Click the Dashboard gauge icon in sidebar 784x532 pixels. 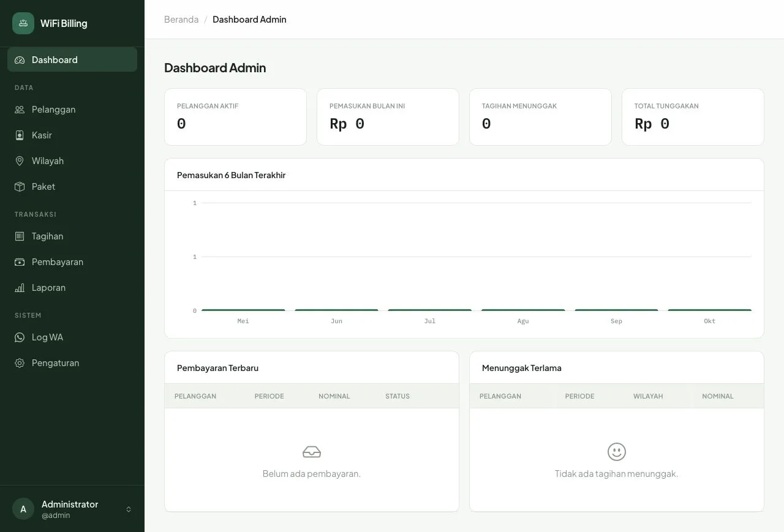click(x=20, y=60)
